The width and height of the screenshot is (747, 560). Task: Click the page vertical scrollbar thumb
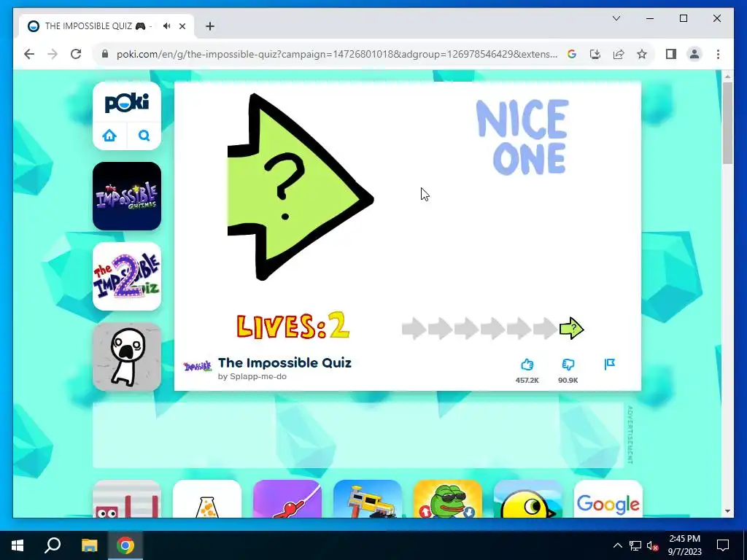(727, 122)
